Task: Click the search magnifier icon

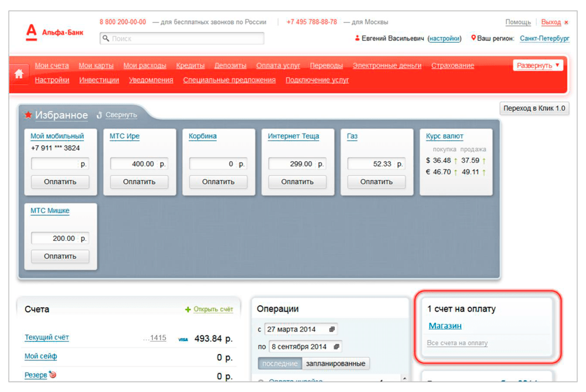Action: [x=105, y=38]
